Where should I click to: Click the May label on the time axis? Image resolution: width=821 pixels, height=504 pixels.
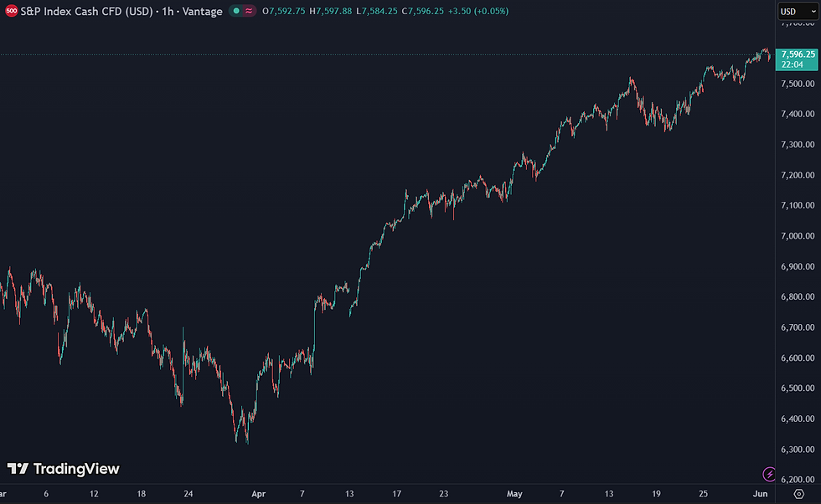click(514, 493)
